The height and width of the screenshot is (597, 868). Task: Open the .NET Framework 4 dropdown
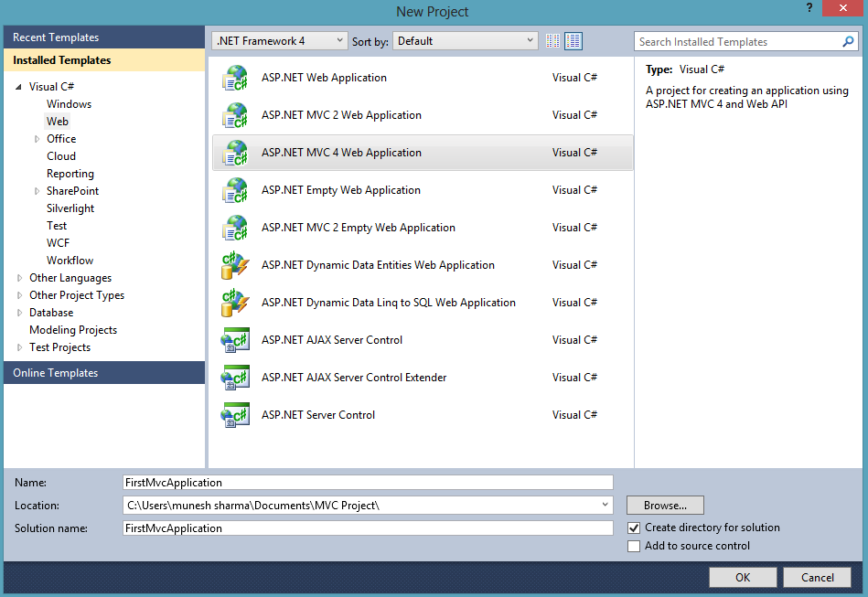[280, 41]
